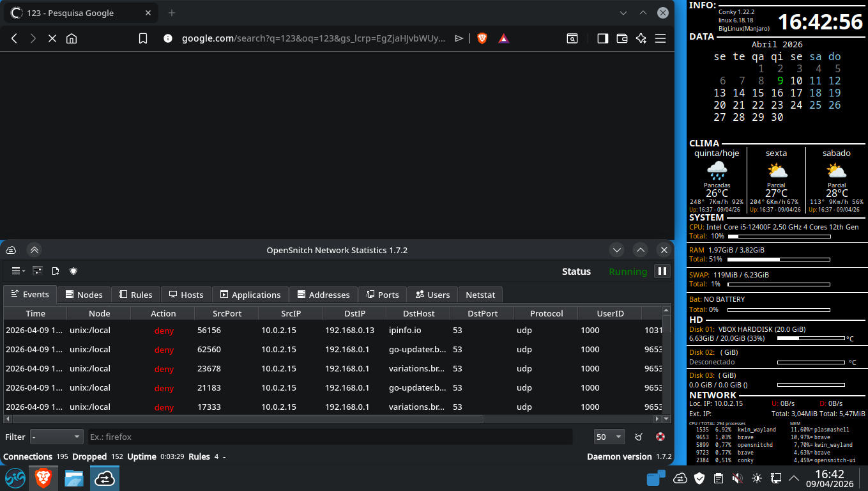The width and height of the screenshot is (868, 491).
Task: Click the OpenSnitch firewall shield icon
Action: (73, 271)
